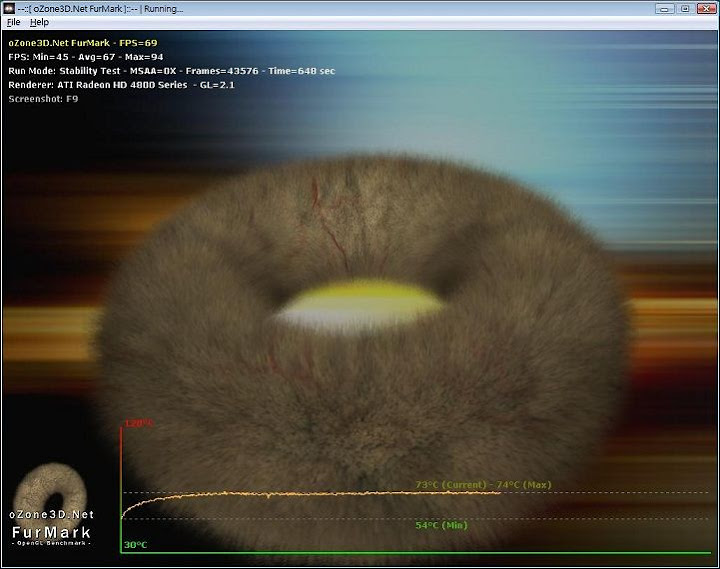Screen dimensions: 720x569
Task: Click the '54°C (Min)' temperature label
Action: pos(441,525)
